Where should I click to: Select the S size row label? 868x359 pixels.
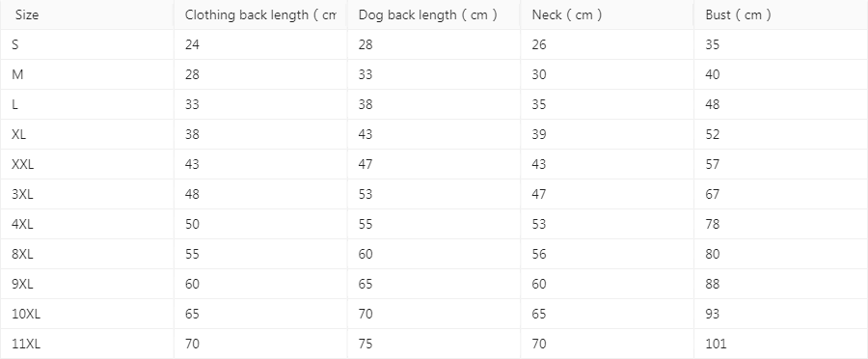[x=87, y=44]
